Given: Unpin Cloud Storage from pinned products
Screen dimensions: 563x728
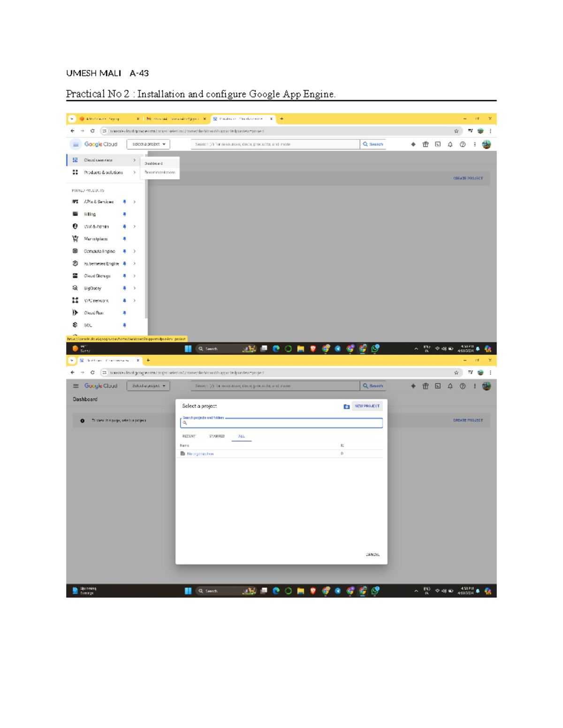Looking at the screenshot, I should 124,276.
